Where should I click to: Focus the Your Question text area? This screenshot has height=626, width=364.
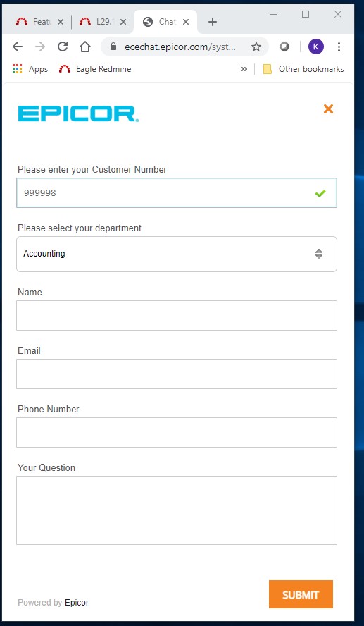click(x=177, y=510)
